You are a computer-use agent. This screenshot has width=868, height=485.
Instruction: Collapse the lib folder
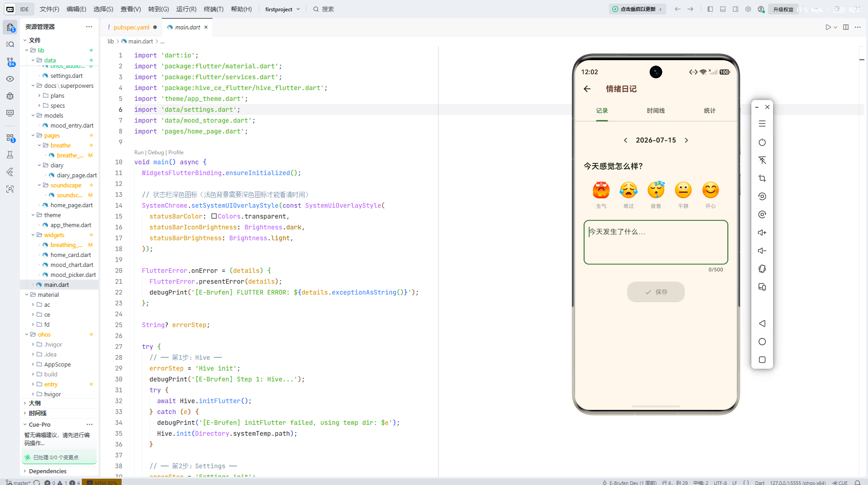(27, 50)
